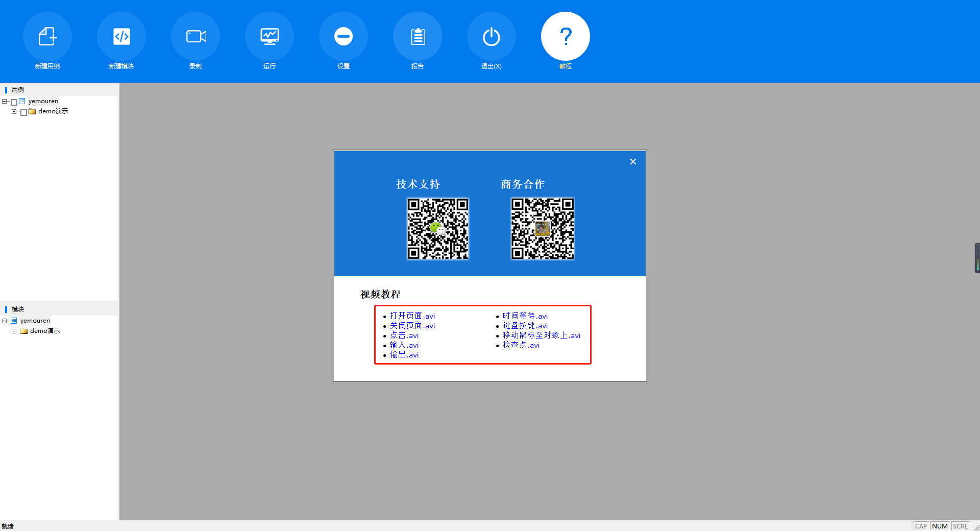Open the 点击.avi tutorial link
This screenshot has height=531, width=980.
pos(404,335)
